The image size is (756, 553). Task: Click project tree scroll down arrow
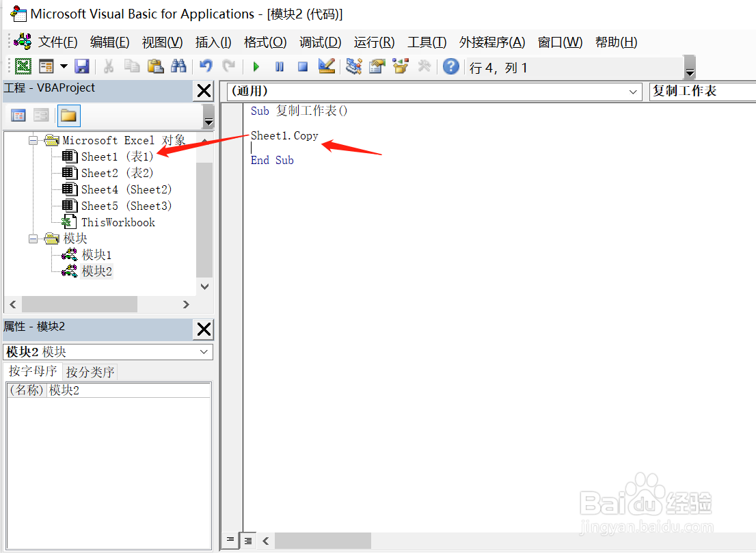[x=204, y=286]
